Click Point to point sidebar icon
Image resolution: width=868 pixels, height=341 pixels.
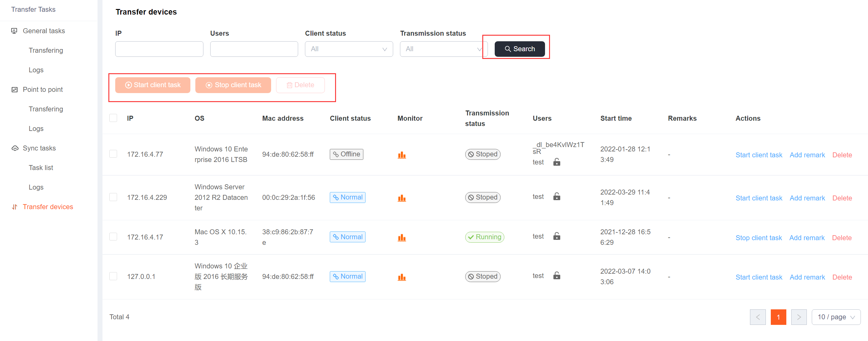(x=15, y=90)
